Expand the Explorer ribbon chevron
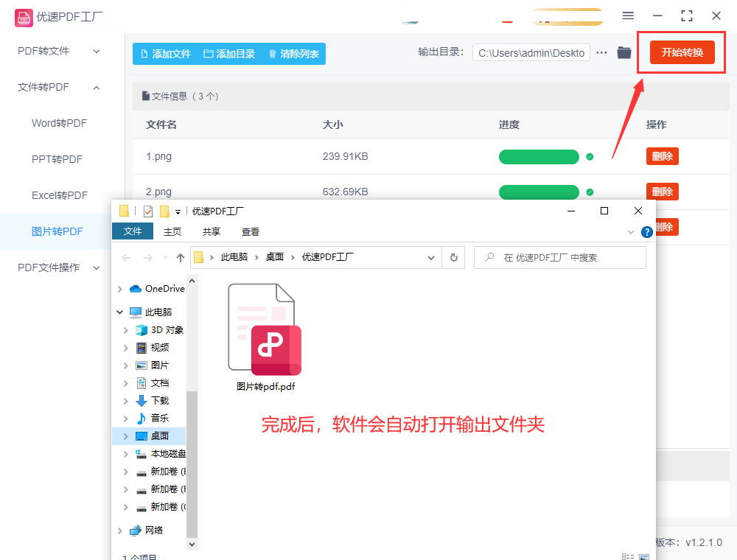 pyautogui.click(x=631, y=232)
